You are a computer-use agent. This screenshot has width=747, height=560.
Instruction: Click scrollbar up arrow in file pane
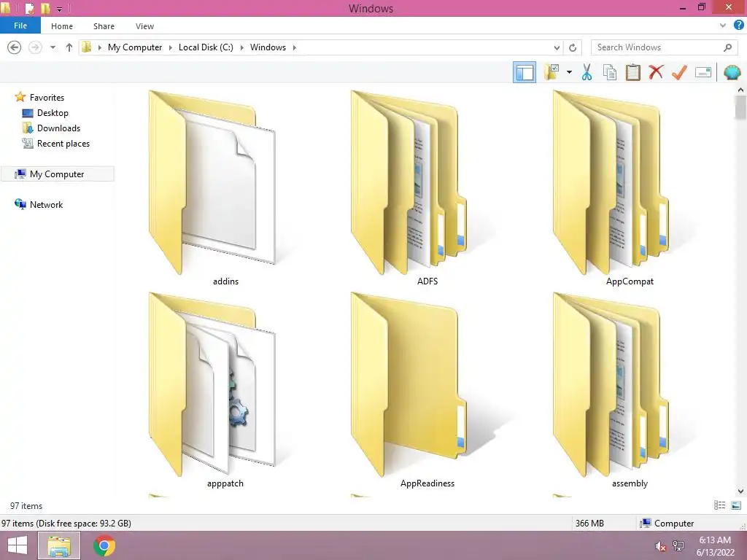tap(740, 90)
